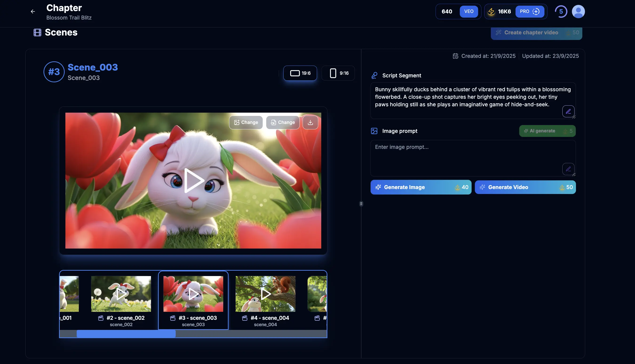Select the #4 scene_004 squirrel thumbnail

pyautogui.click(x=265, y=294)
